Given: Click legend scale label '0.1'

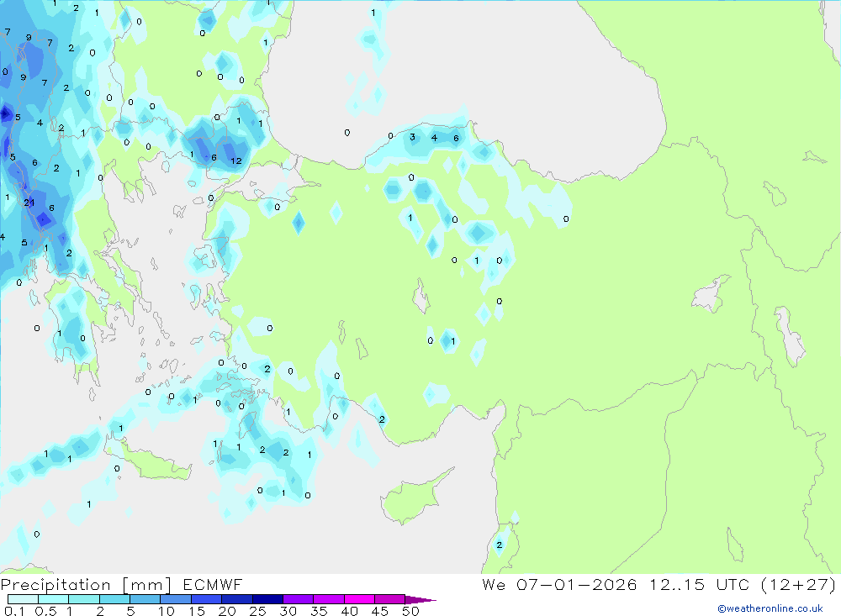Looking at the screenshot, I should coord(14,611).
